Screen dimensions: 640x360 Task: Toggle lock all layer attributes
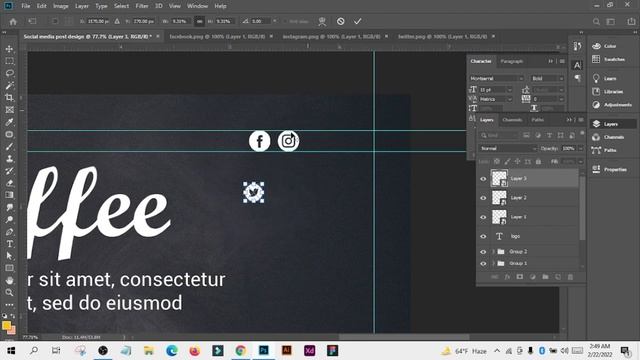pos(538,162)
